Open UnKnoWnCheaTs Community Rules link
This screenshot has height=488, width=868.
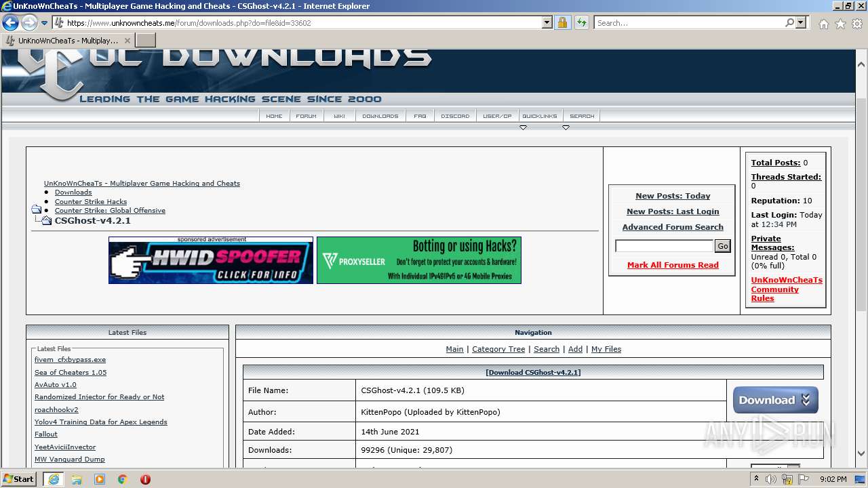(x=786, y=289)
